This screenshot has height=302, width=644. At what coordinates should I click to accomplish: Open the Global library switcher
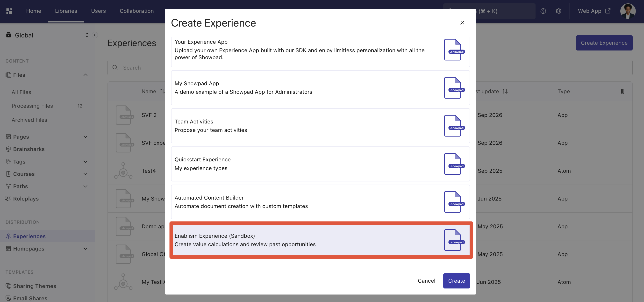48,35
